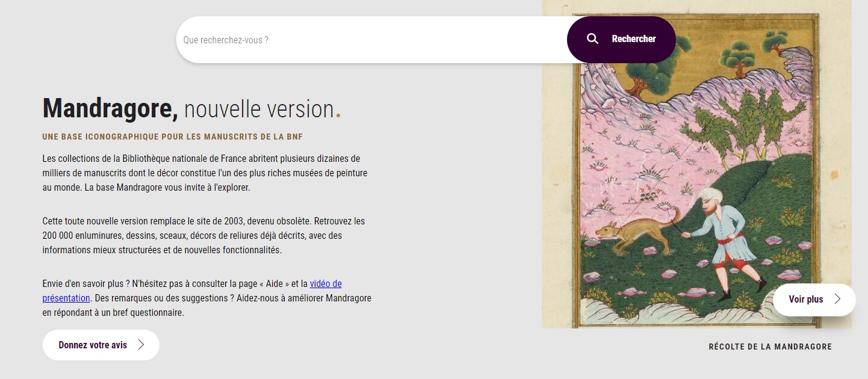Click the chevron next to Voir plus
This screenshot has width=868, height=379.
coord(837,299)
